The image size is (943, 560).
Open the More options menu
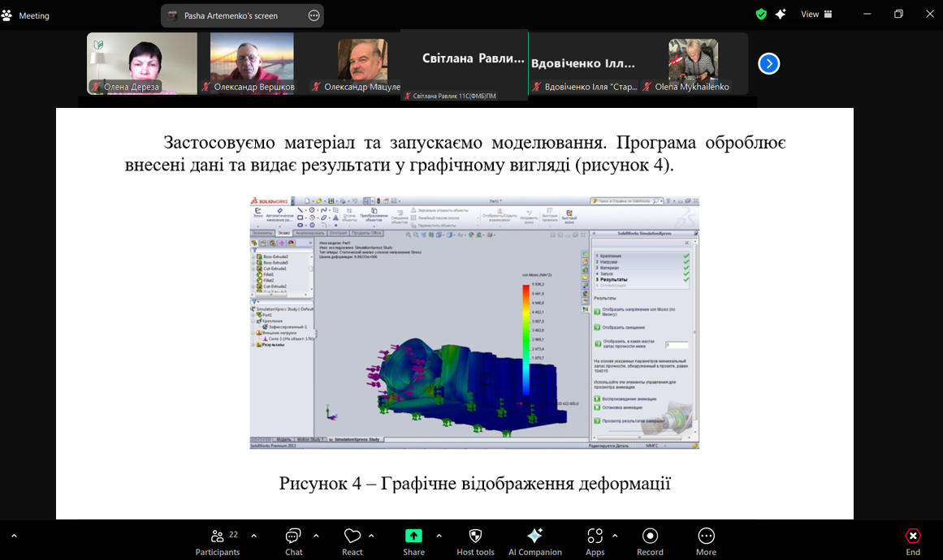click(706, 541)
